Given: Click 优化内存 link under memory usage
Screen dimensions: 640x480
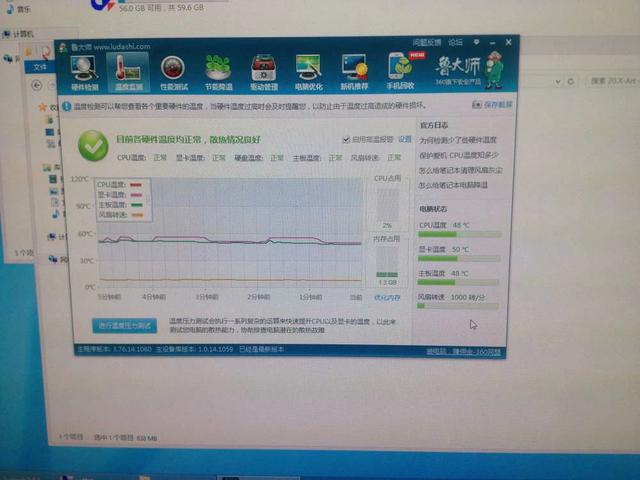Looking at the screenshot, I should [x=386, y=297].
